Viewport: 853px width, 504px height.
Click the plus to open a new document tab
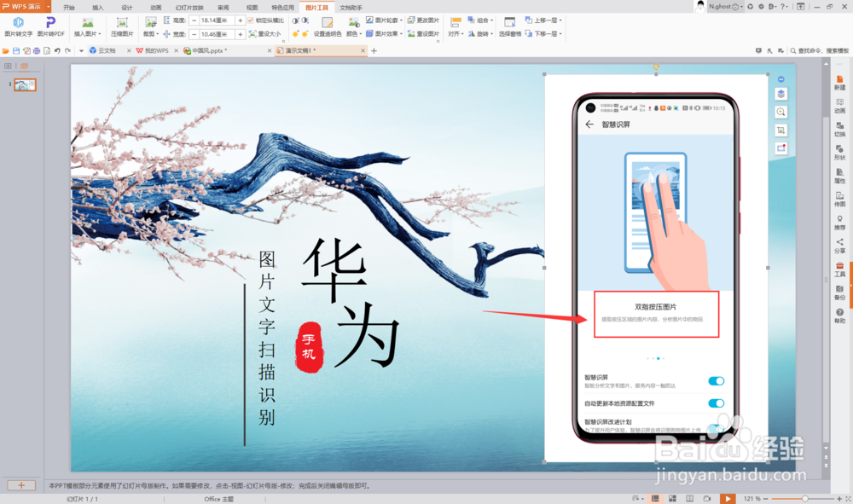pyautogui.click(x=374, y=50)
